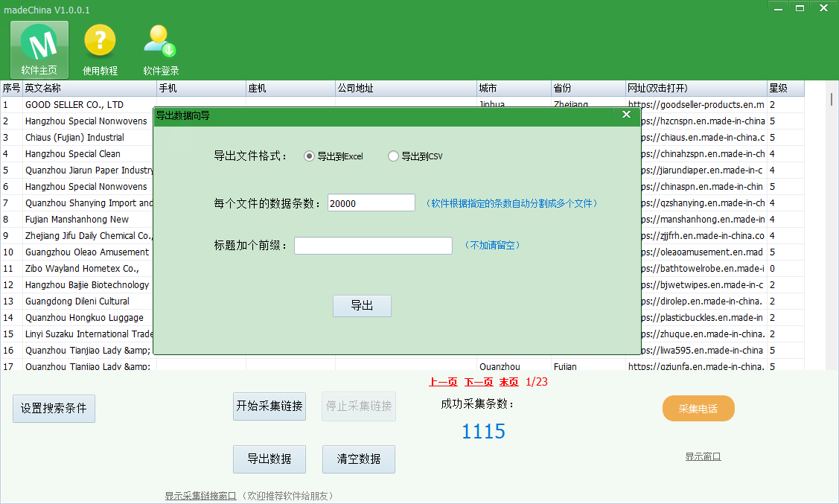
Task: Select row Quanzhou Shanying Import
Action: 77,202
